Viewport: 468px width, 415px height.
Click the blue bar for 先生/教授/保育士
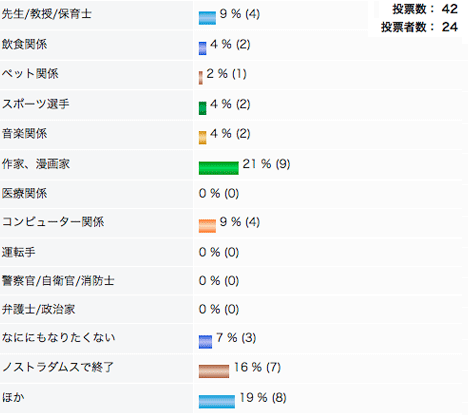(x=207, y=18)
